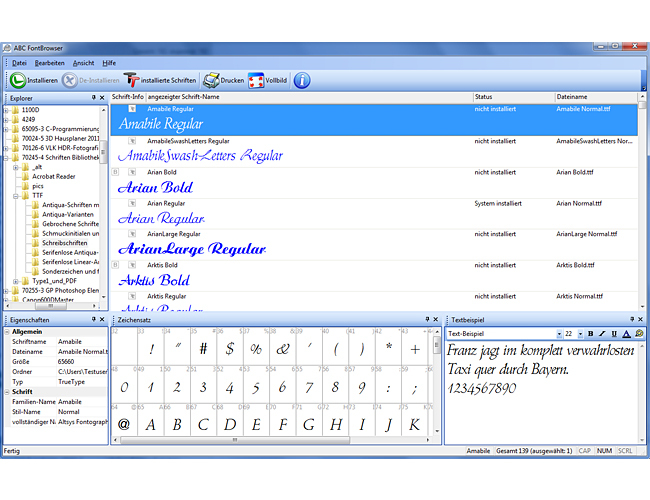650x500 pixels.
Task: Close the Eigenschaften panel
Action: [x=103, y=319]
